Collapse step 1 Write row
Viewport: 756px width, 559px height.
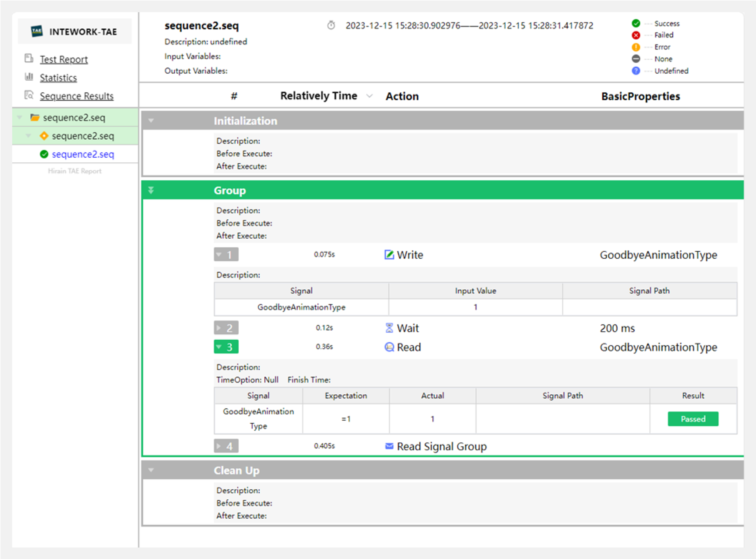pos(226,254)
